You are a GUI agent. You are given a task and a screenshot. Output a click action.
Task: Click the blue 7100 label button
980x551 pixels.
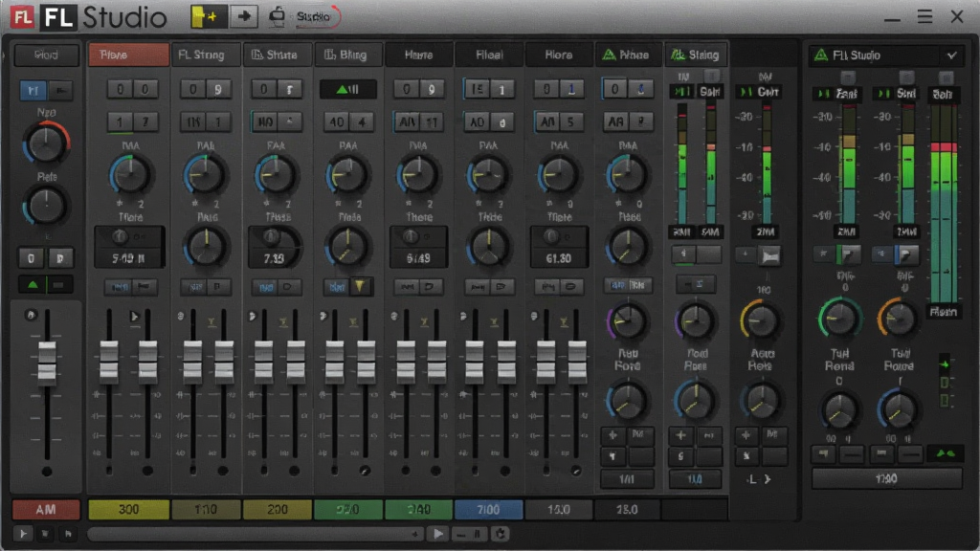[x=488, y=510]
